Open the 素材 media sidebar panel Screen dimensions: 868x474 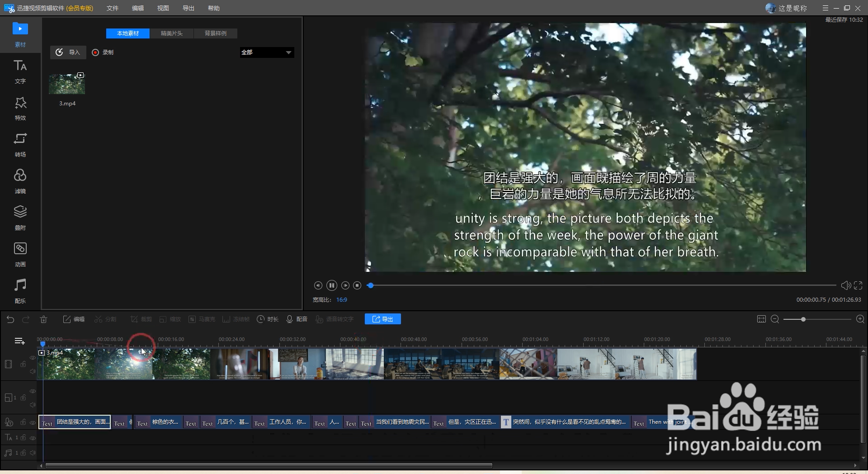20,34
